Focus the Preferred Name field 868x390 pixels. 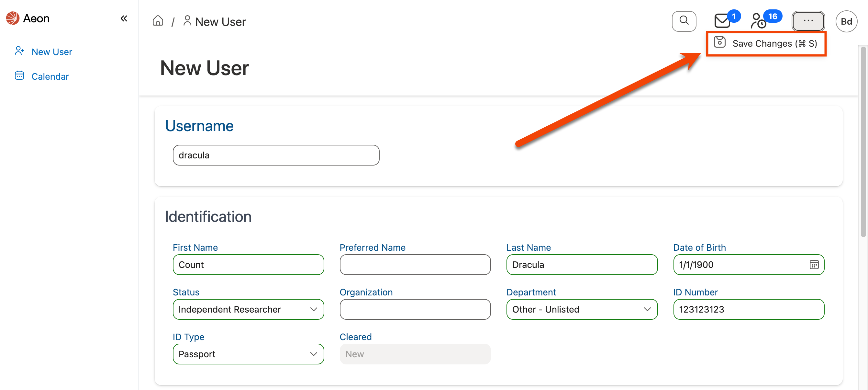click(415, 265)
